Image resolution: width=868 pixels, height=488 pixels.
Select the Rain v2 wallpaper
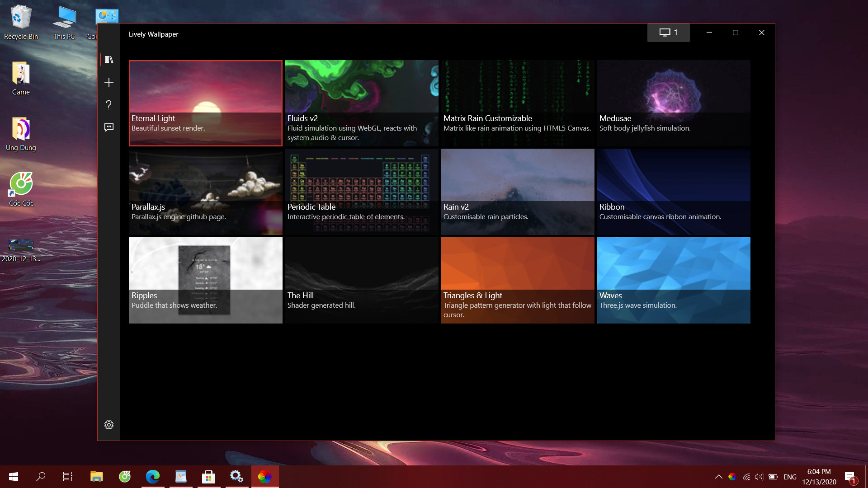point(517,191)
